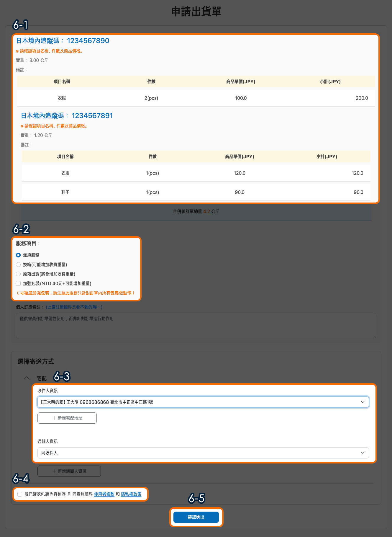Click the plus icon in 新增宅配地址
The height and width of the screenshot is (537, 392).
[x=54, y=418]
